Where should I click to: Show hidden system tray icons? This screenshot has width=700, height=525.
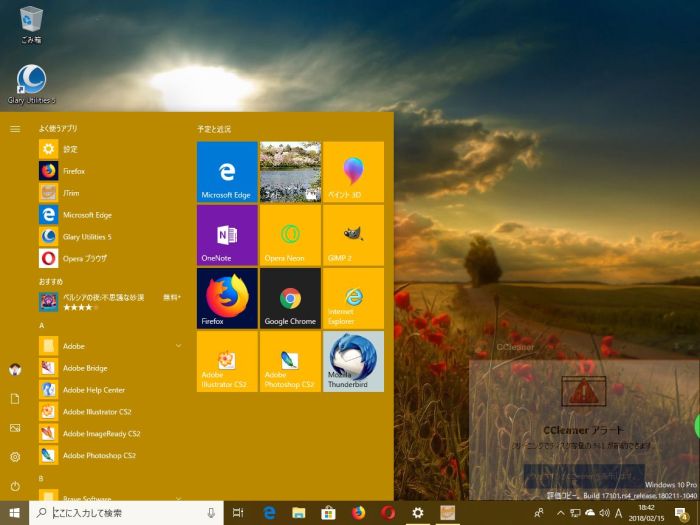(x=560, y=513)
